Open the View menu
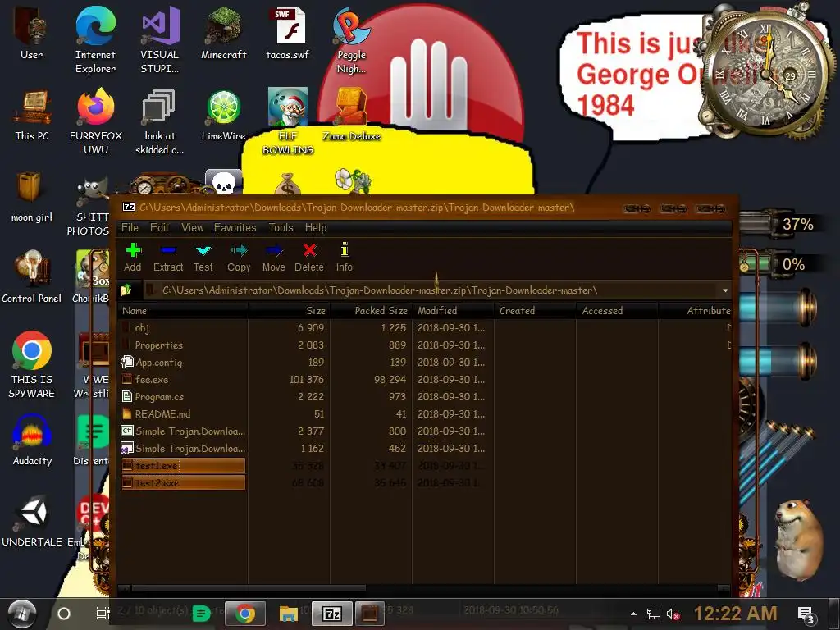The width and height of the screenshot is (840, 630). coord(192,228)
